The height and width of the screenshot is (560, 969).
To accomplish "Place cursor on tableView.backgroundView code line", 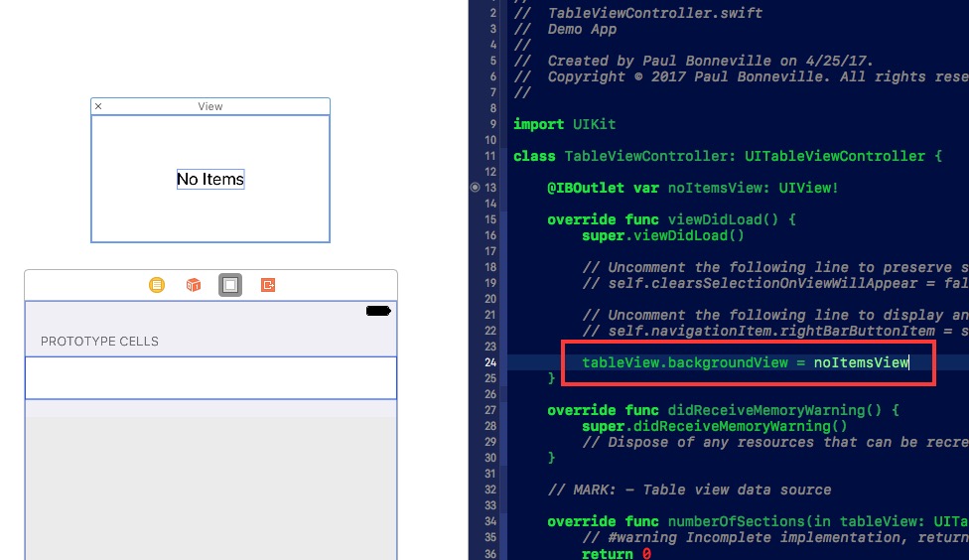I will point(745,362).
